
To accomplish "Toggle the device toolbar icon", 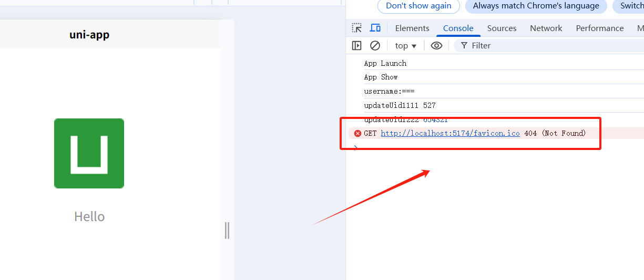I will tap(375, 28).
